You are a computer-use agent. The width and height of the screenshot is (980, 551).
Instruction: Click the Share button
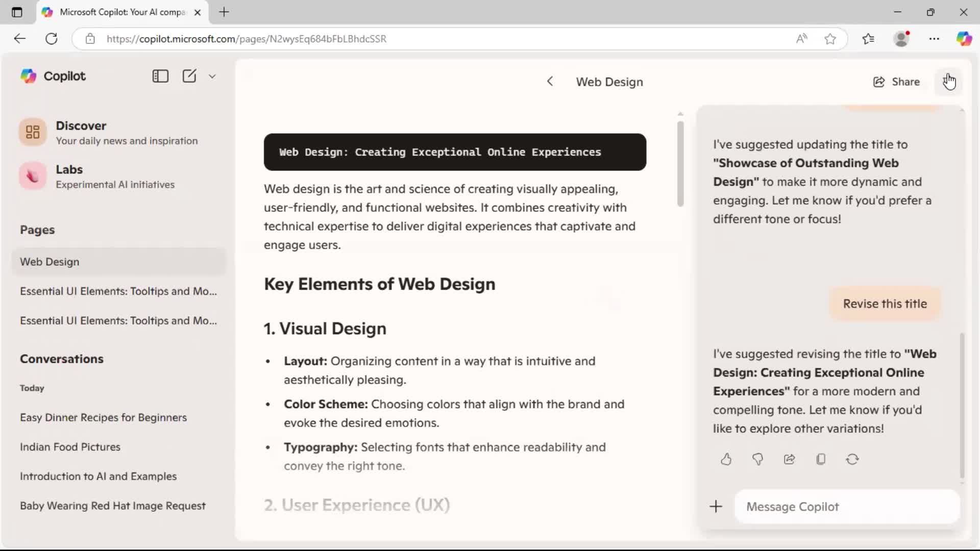click(896, 82)
